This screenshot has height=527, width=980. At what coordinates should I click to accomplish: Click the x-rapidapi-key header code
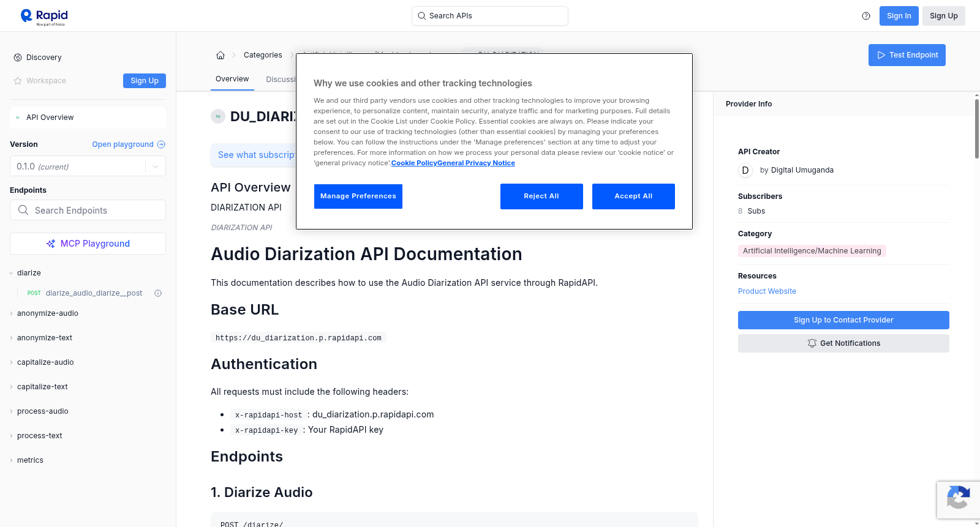[266, 430]
